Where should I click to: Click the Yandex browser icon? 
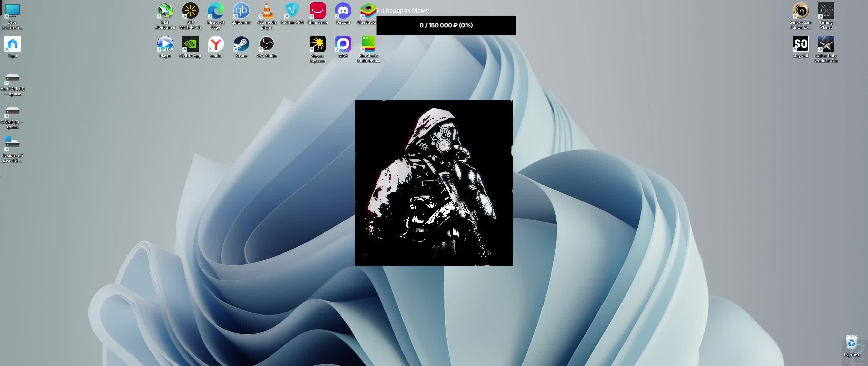coord(216,44)
